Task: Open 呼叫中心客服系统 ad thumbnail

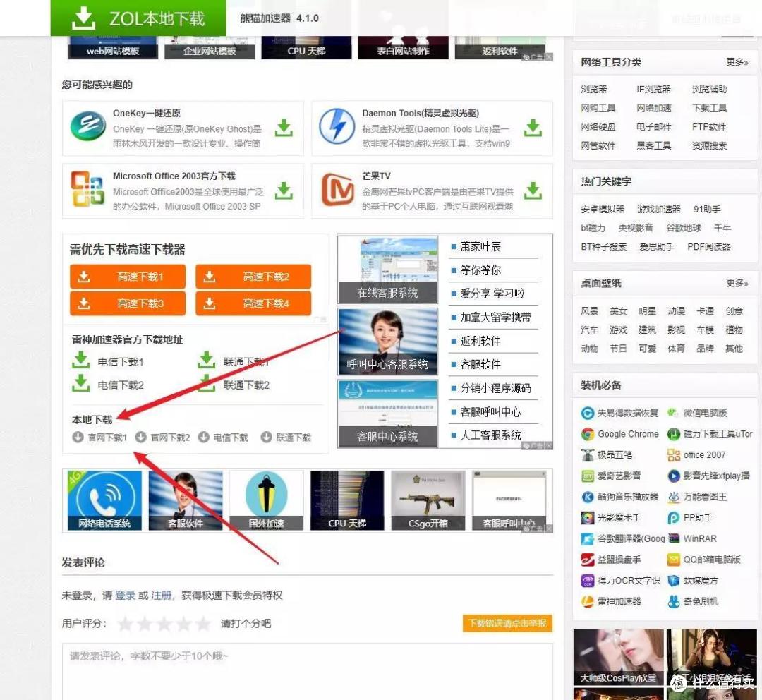Action: tap(387, 342)
